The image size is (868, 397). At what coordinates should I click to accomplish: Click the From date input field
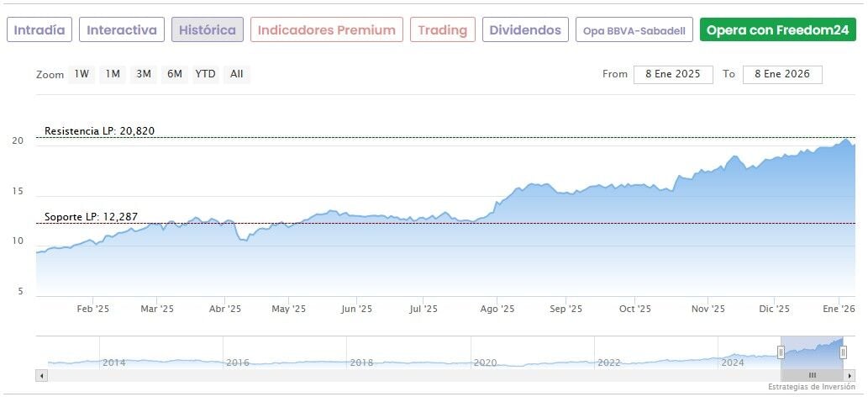(673, 74)
